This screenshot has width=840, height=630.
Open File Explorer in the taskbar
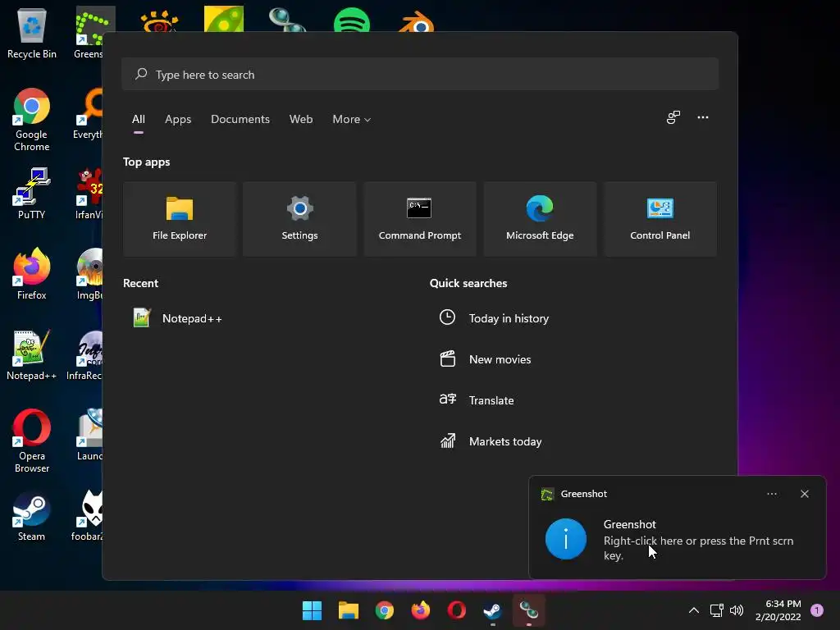348,610
